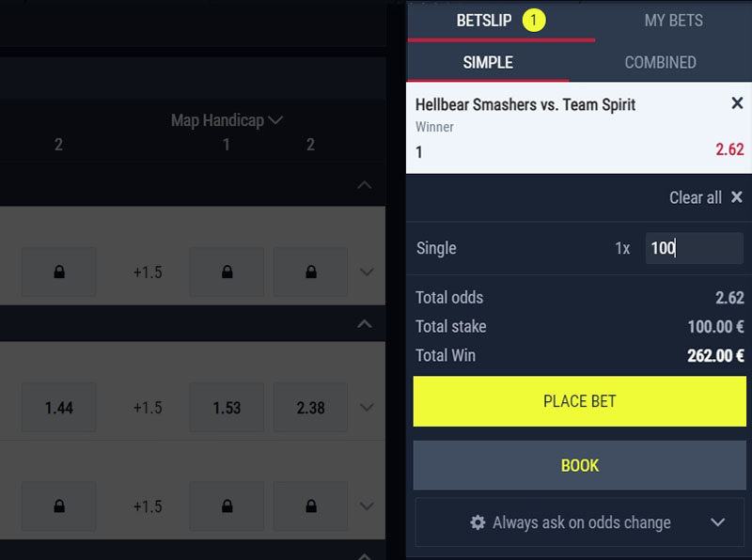Click rightmost locked odds in first row
Image resolution: width=752 pixels, height=560 pixels.
(x=311, y=272)
